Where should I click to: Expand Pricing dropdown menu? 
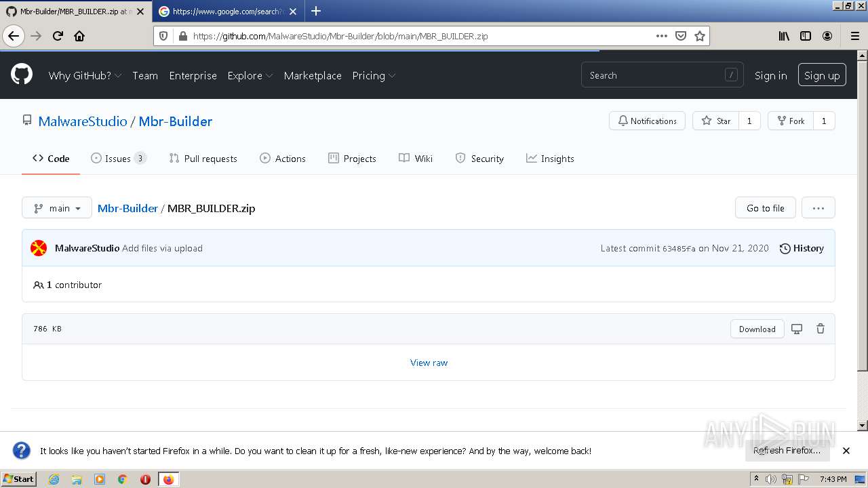374,75
